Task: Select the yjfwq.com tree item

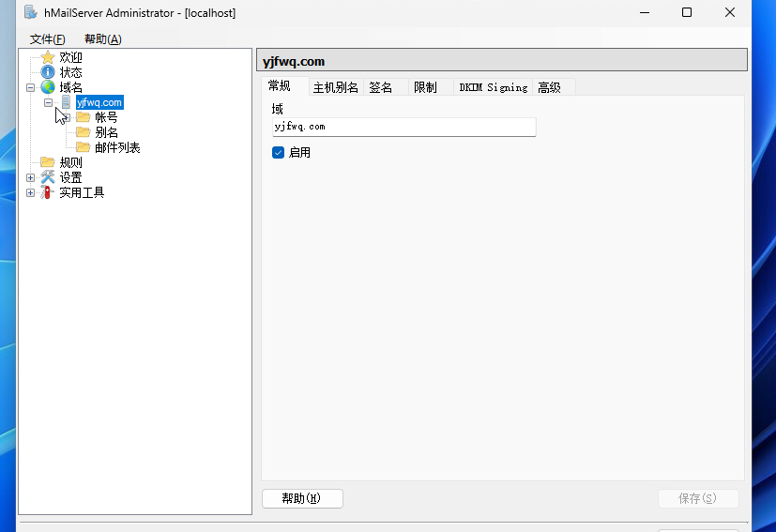Action: [x=99, y=102]
